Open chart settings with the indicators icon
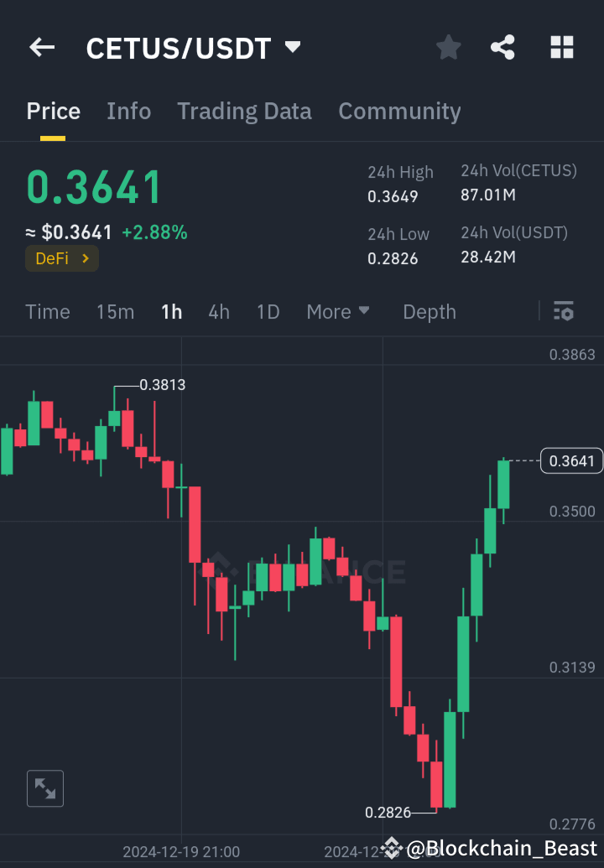The height and width of the screenshot is (868, 604). click(563, 311)
